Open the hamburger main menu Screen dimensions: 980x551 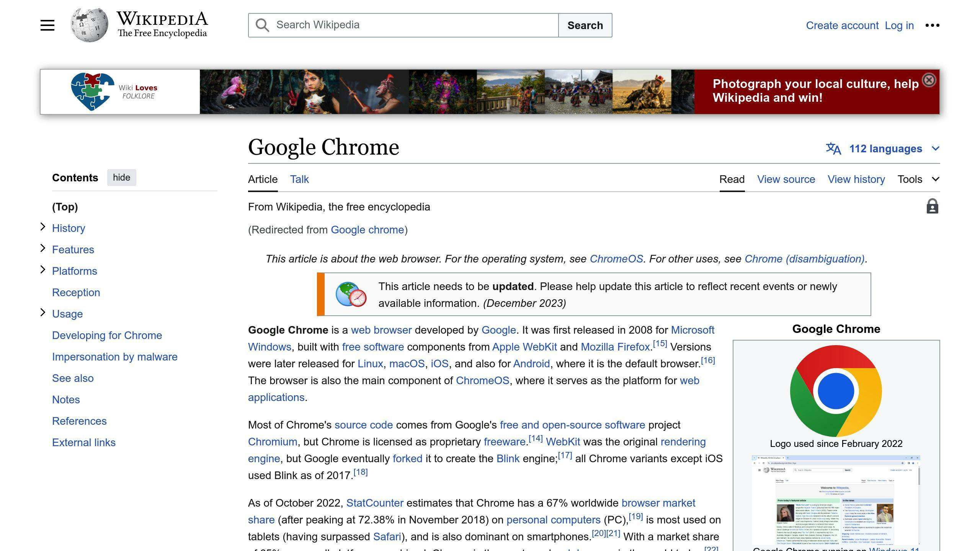click(x=47, y=25)
